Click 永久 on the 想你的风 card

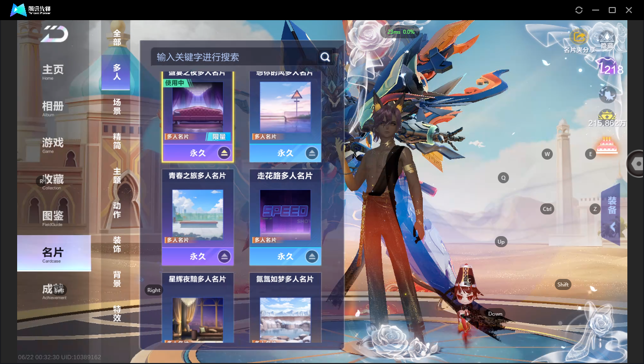[285, 153]
